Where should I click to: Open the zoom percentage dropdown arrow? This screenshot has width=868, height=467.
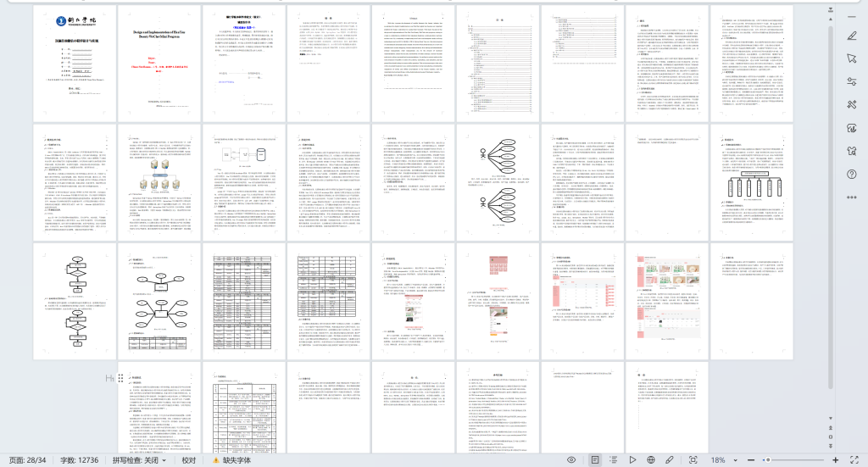click(735, 460)
